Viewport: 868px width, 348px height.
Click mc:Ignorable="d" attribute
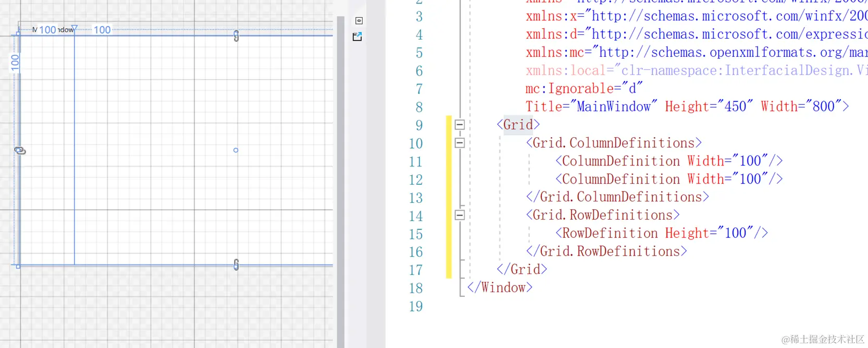[584, 89]
